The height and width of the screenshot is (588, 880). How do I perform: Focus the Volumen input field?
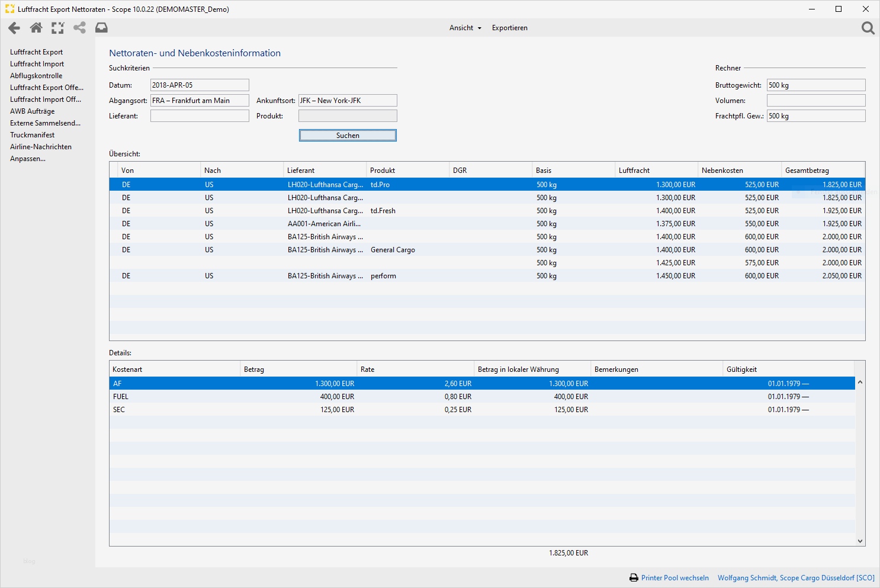click(815, 101)
